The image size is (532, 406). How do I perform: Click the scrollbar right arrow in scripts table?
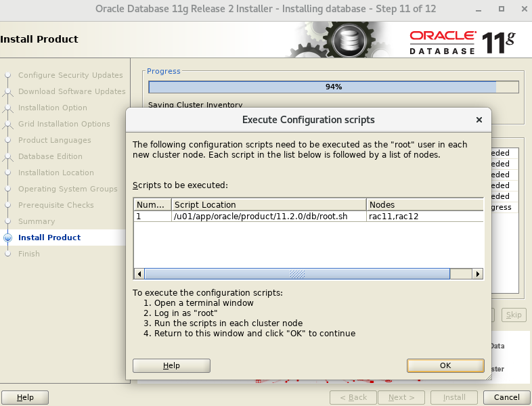478,274
